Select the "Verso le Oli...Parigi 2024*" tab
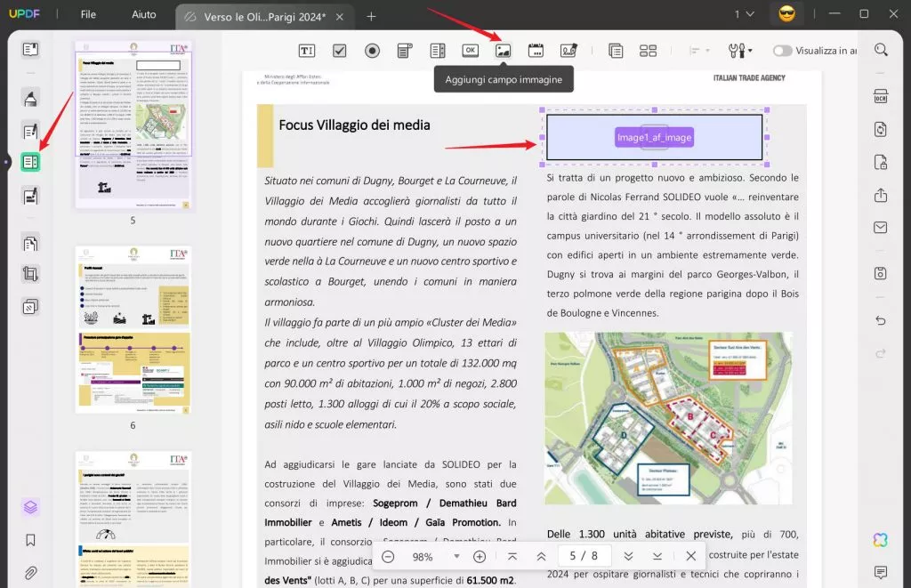The width and height of the screenshot is (911, 588). pos(263,17)
